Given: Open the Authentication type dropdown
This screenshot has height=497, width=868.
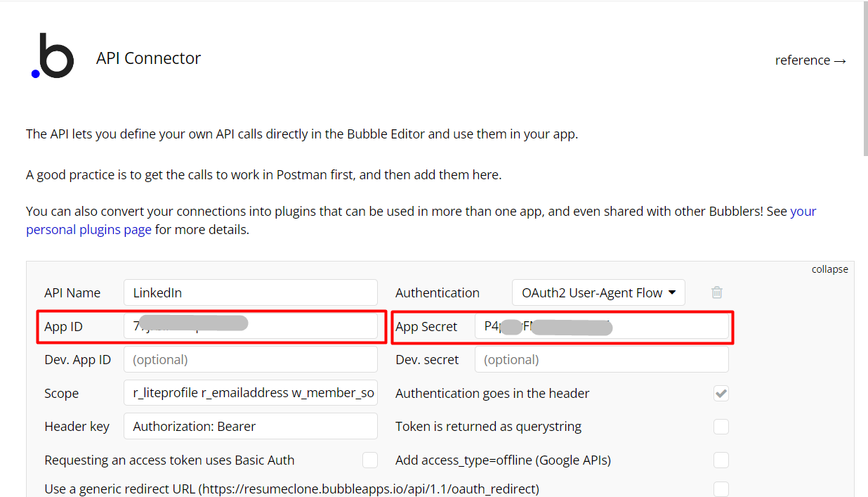Looking at the screenshot, I should (x=598, y=292).
